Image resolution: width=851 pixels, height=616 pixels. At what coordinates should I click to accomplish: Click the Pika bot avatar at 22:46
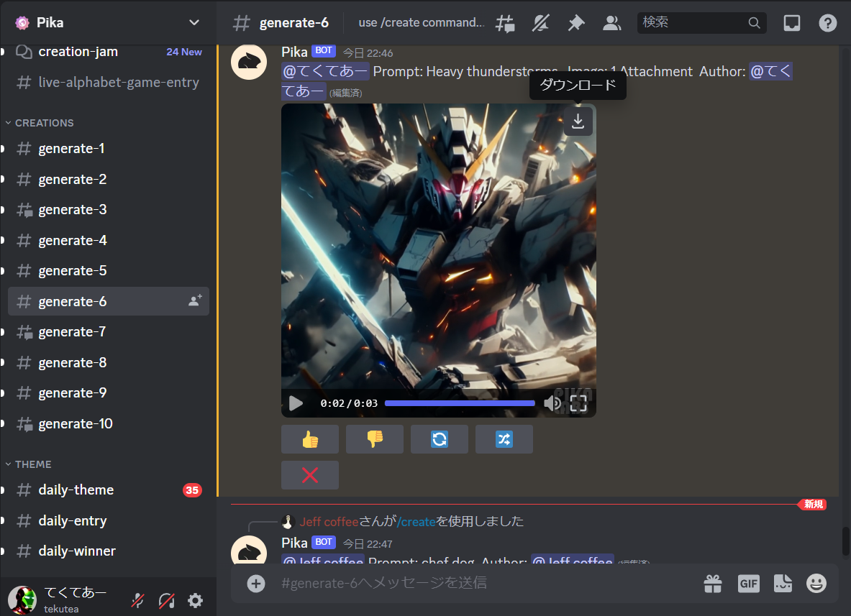[x=249, y=62]
